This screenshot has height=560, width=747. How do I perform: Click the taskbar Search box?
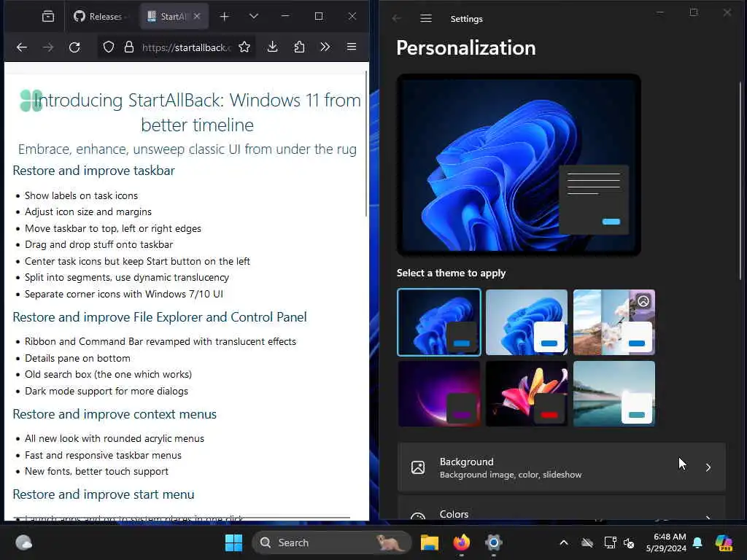[331, 542]
